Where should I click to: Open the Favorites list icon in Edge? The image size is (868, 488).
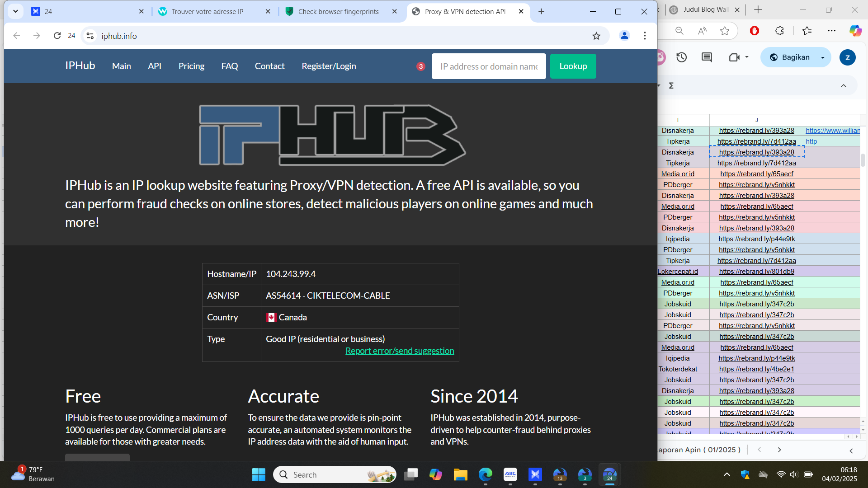[807, 31]
